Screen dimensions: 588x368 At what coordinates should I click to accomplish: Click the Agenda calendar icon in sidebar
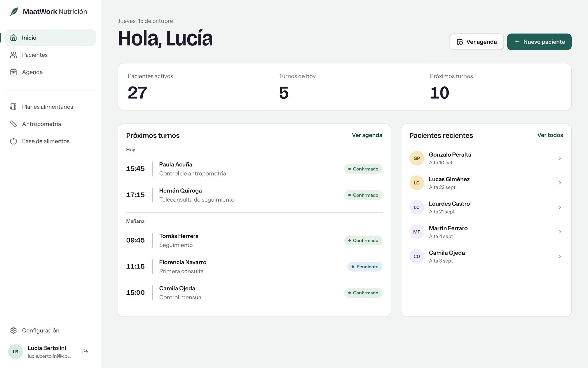pos(13,72)
